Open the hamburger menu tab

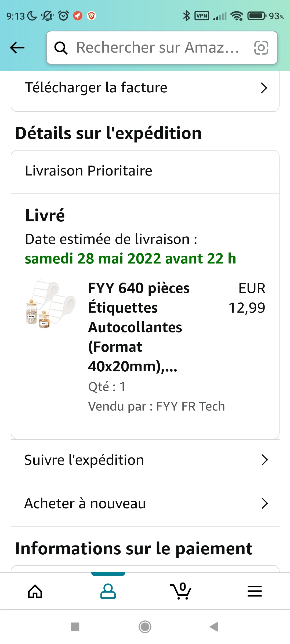(254, 591)
